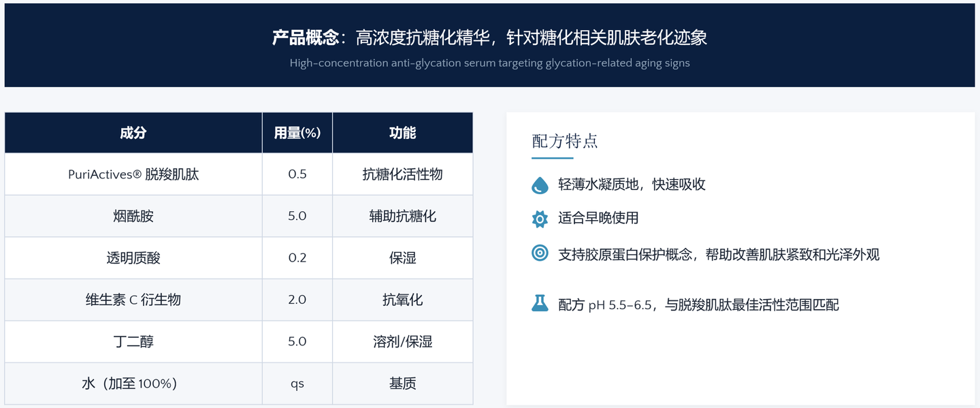Select the 烟酰胺 ingredient cell
Screen dimensions: 980x408
133,216
